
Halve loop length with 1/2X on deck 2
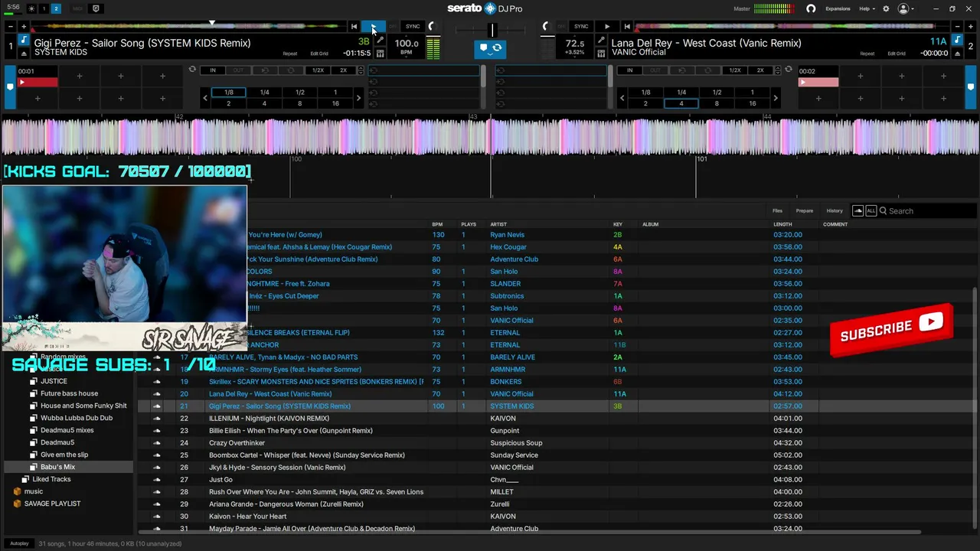734,70
